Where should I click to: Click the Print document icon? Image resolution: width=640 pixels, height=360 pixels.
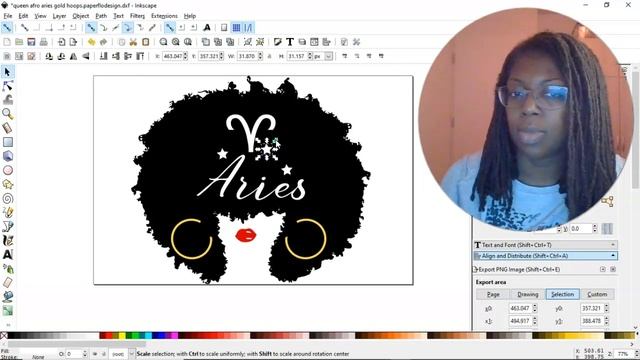click(x=43, y=42)
